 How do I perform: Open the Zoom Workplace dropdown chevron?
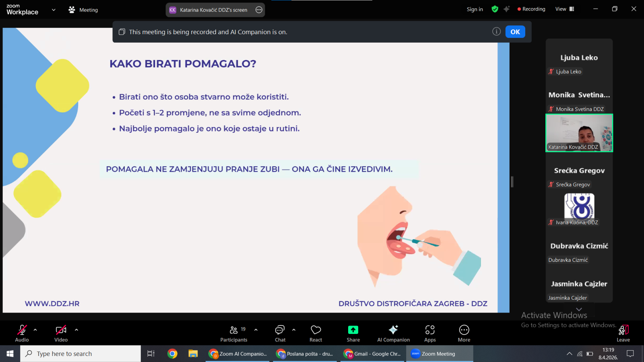pyautogui.click(x=54, y=10)
